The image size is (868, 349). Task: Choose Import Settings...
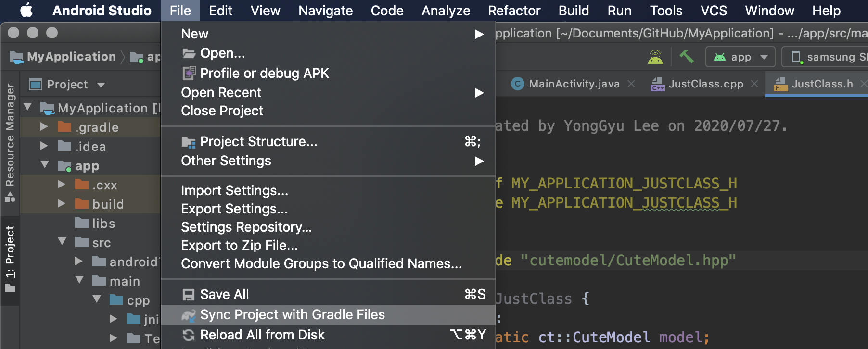click(328, 190)
